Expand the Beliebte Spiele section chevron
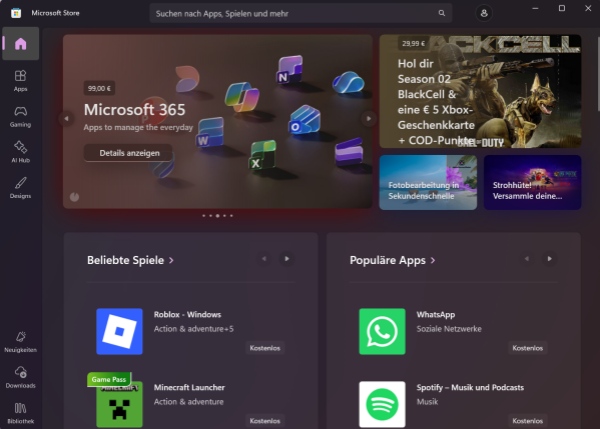The image size is (600, 429). 171,261
